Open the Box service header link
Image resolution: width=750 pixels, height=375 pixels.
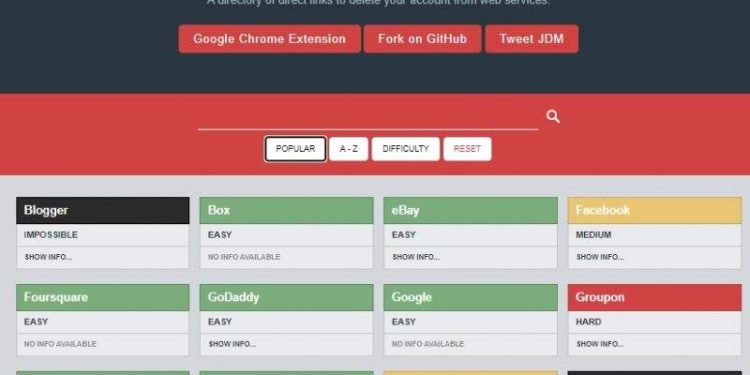point(287,210)
